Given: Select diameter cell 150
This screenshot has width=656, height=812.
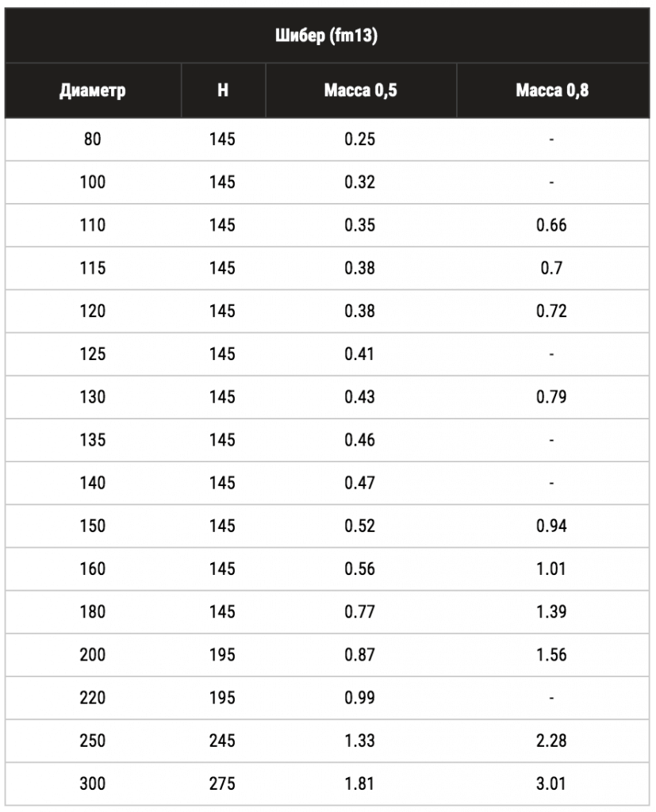Looking at the screenshot, I should (x=93, y=527).
